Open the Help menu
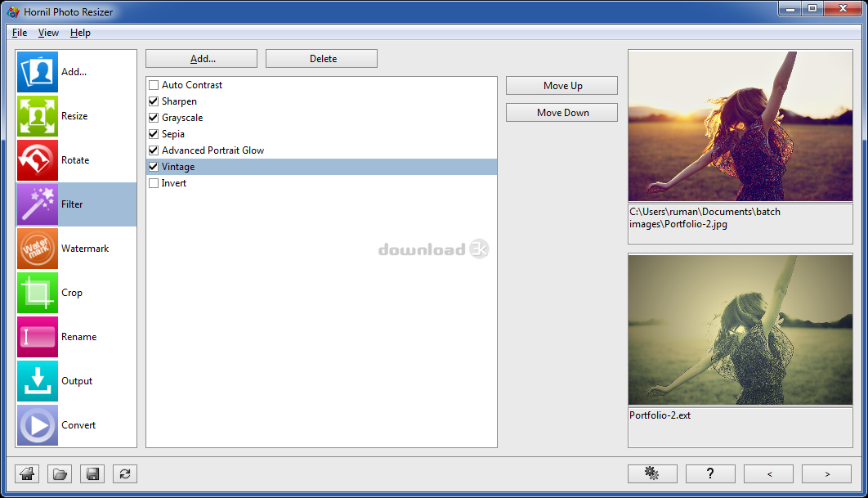This screenshot has width=868, height=498. (x=80, y=33)
